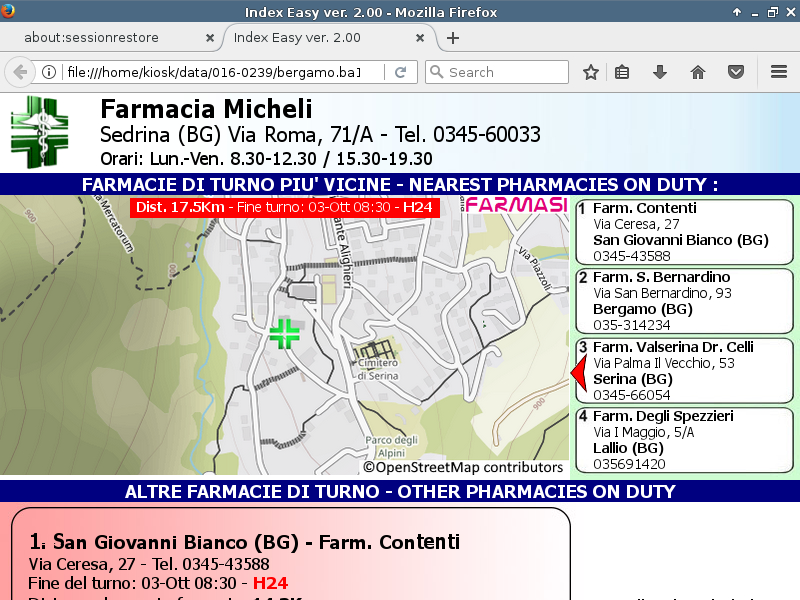This screenshot has width=800, height=600.
Task: Click the page reload icon
Action: click(400, 72)
